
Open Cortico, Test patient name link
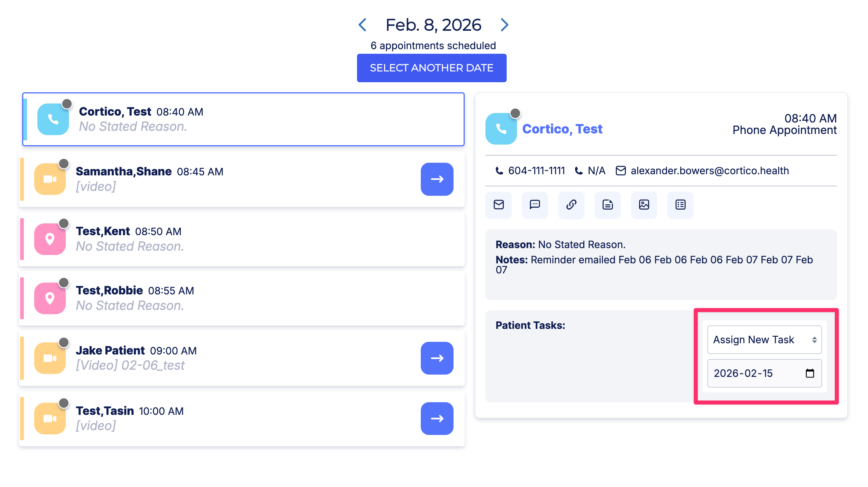click(x=562, y=129)
